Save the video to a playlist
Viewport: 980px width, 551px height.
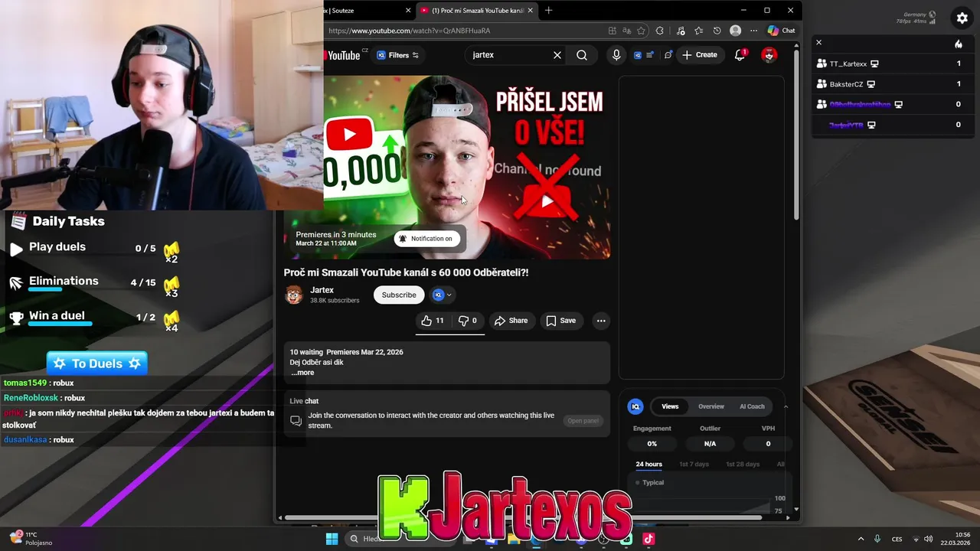pos(560,321)
